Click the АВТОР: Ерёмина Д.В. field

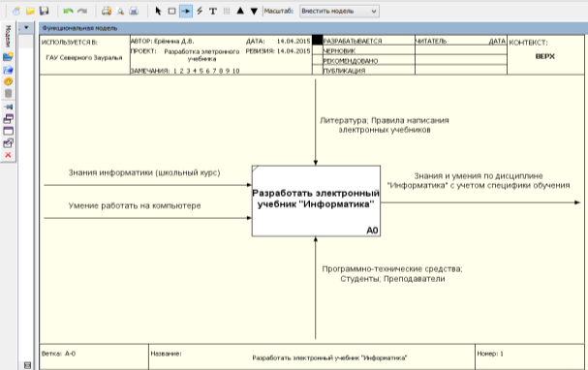tap(162, 42)
